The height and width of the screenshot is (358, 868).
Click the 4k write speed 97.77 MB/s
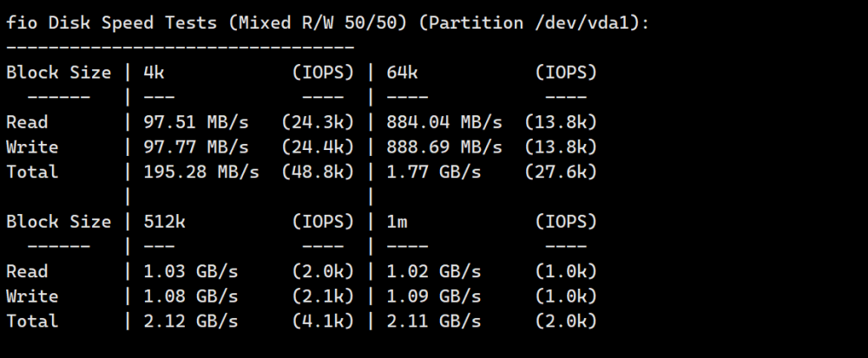[x=196, y=147]
